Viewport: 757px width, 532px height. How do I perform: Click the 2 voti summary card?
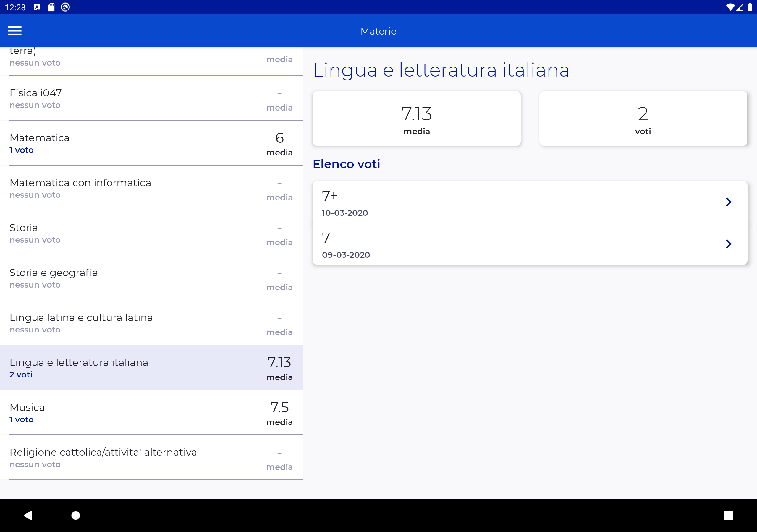pos(643,119)
